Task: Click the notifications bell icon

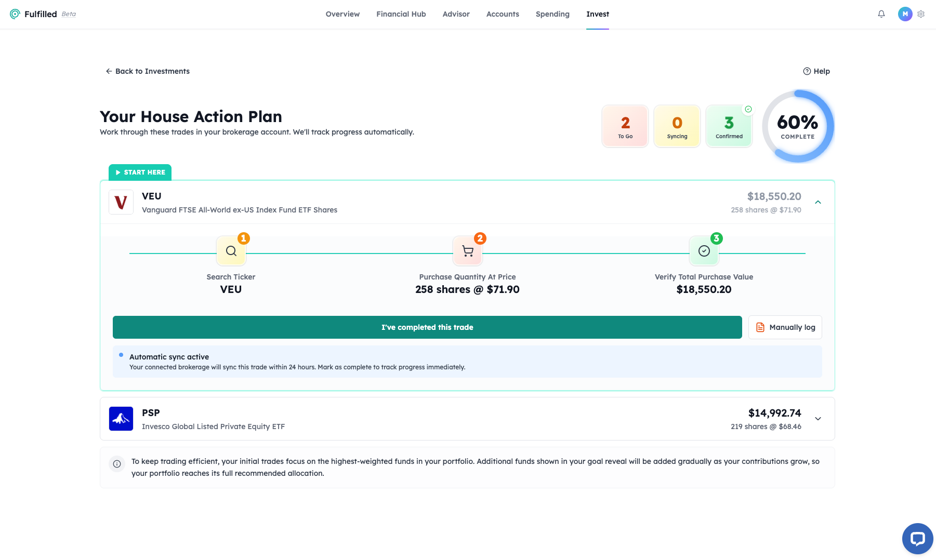Action: coord(881,14)
